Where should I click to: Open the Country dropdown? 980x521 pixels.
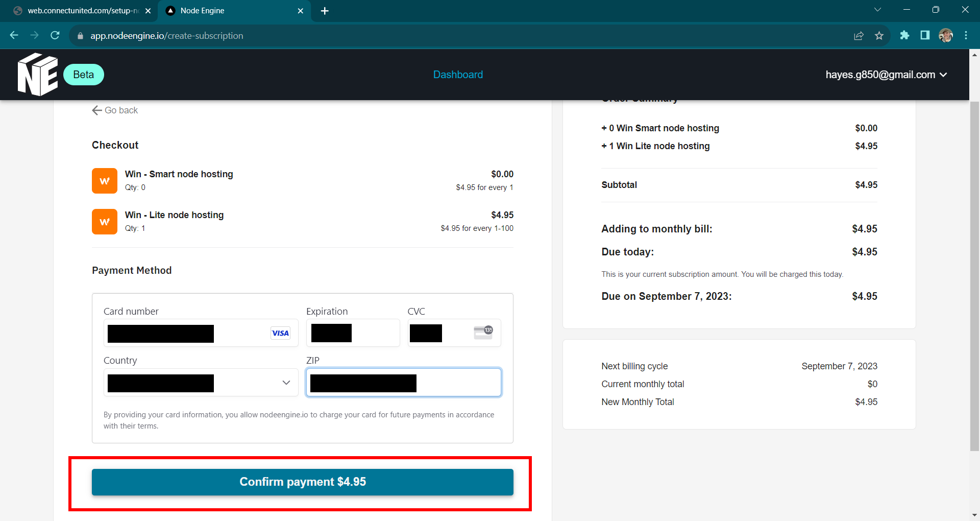(x=201, y=383)
